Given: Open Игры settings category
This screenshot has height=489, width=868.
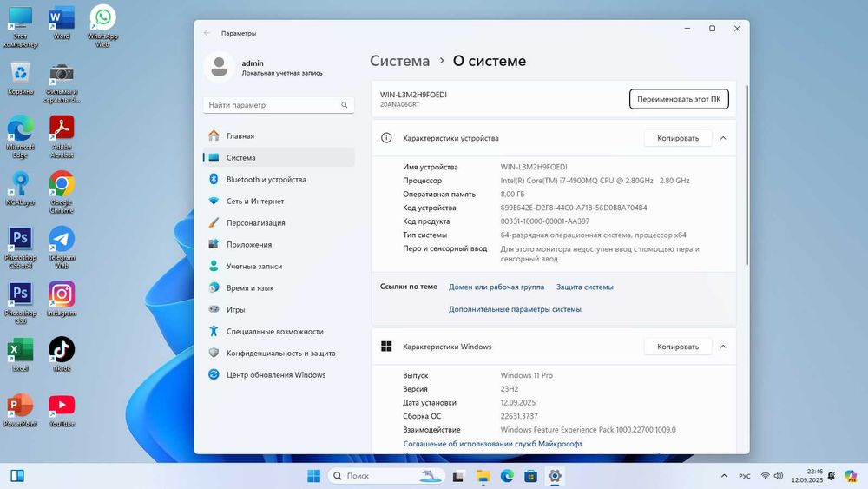Looking at the screenshot, I should pos(279,309).
